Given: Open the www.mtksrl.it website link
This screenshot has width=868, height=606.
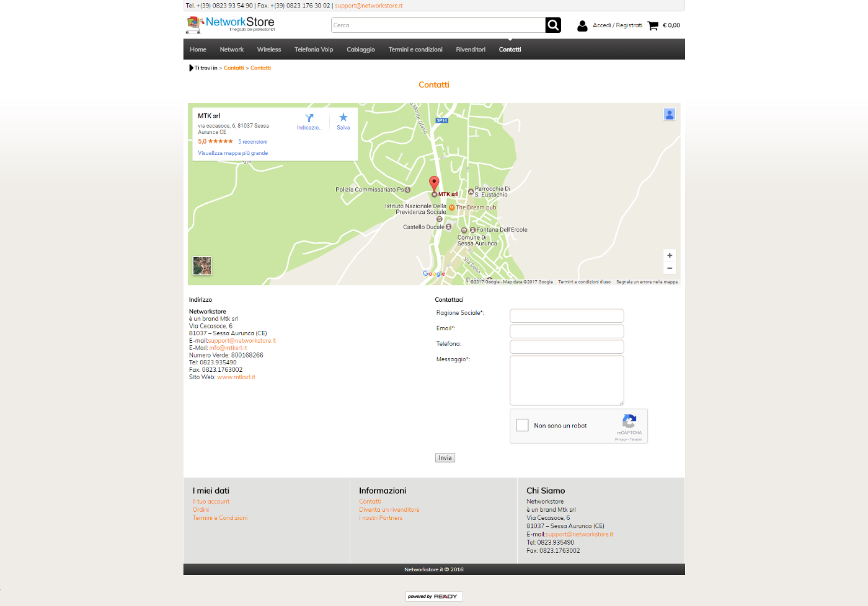Looking at the screenshot, I should 236,377.
